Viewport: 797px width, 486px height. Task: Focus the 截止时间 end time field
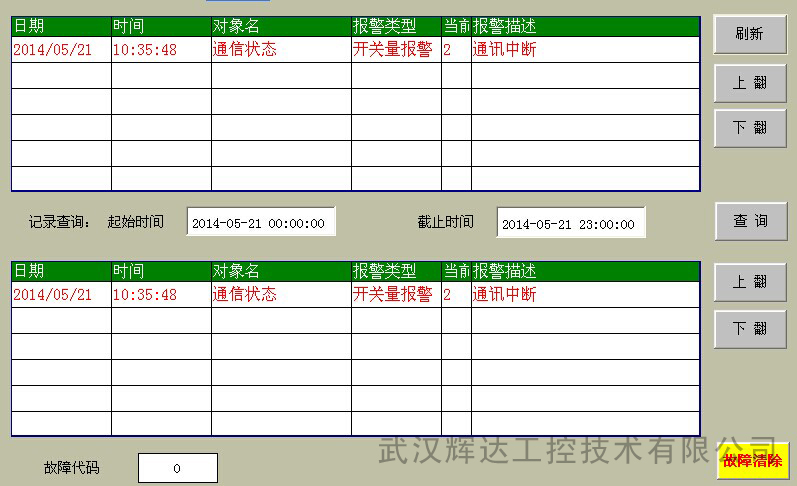point(571,223)
